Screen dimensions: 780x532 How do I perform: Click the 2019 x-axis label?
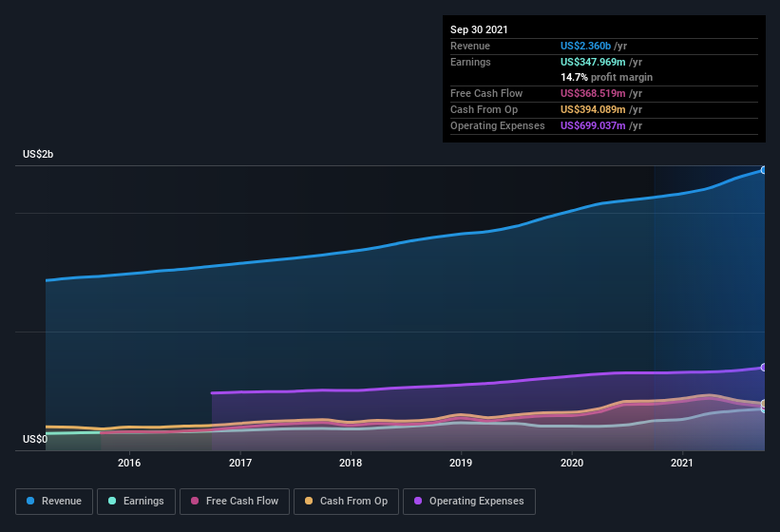pos(461,463)
